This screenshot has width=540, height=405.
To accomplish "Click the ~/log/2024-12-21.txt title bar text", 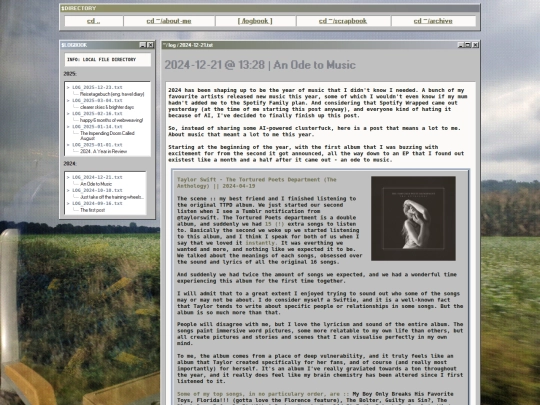I will tap(188, 45).
